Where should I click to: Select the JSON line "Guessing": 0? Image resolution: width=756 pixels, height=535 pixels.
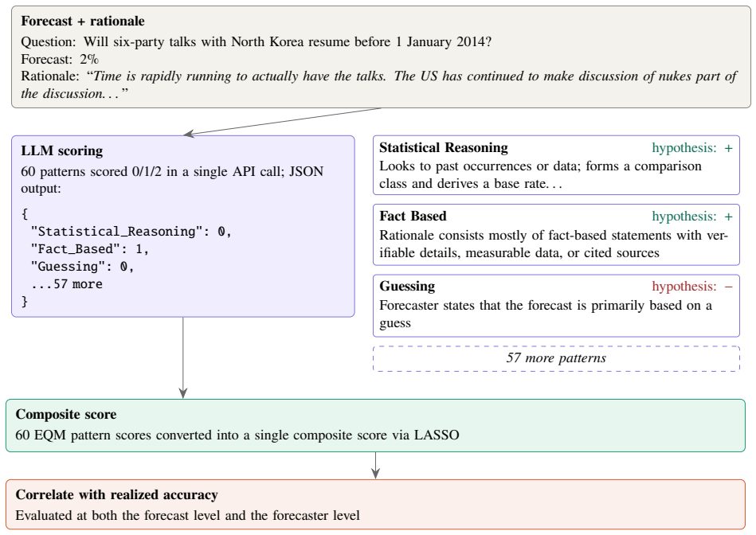[x=82, y=267]
